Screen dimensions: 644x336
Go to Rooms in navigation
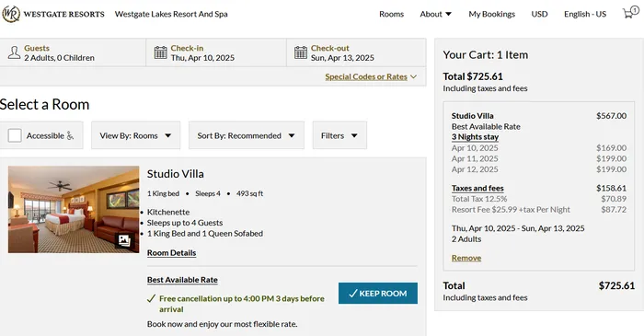pos(391,14)
